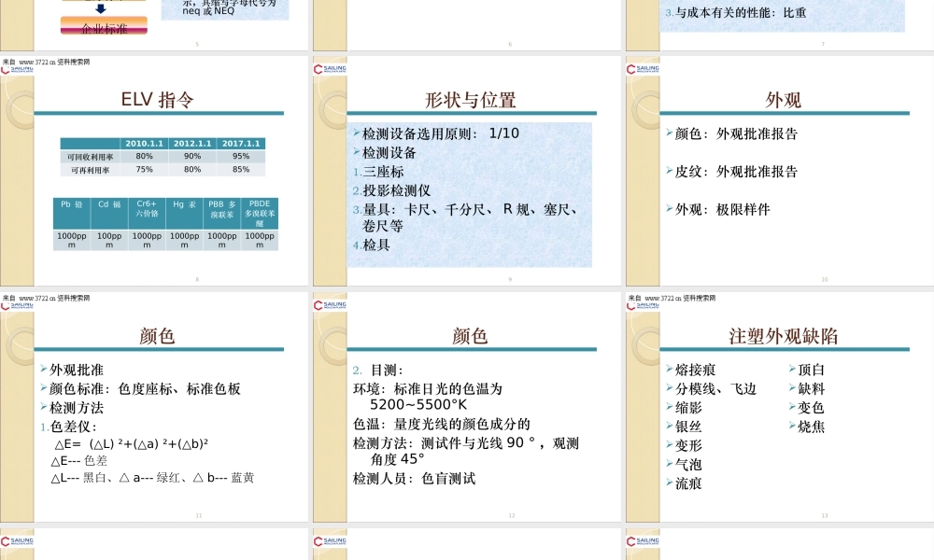Click the 可再利用率 row label
934x560 pixels.
click(x=90, y=170)
